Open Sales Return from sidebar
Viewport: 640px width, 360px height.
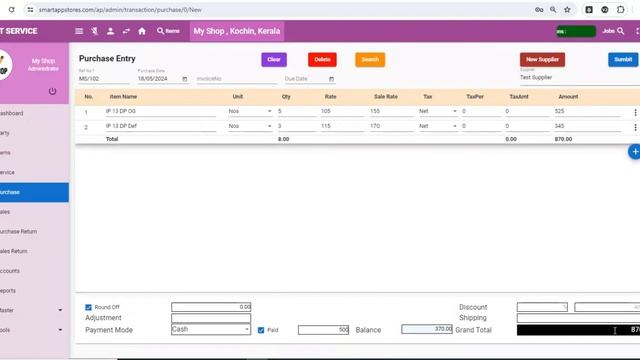[x=33, y=251]
